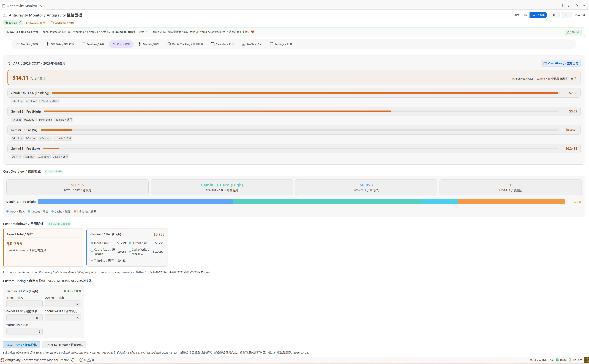589x364 pixels.
Task: Click the Gemini 3.1 Pro (强) row
Action: [x=294, y=130]
